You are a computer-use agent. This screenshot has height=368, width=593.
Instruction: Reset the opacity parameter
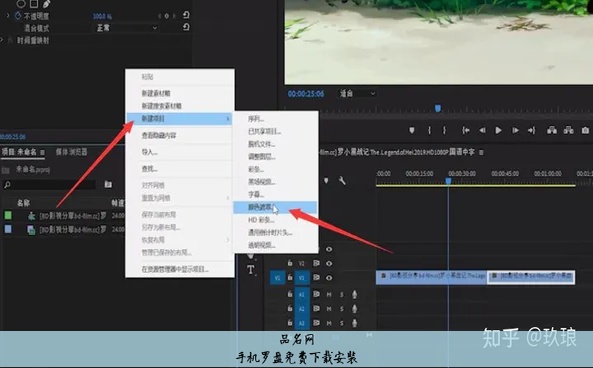(x=186, y=15)
